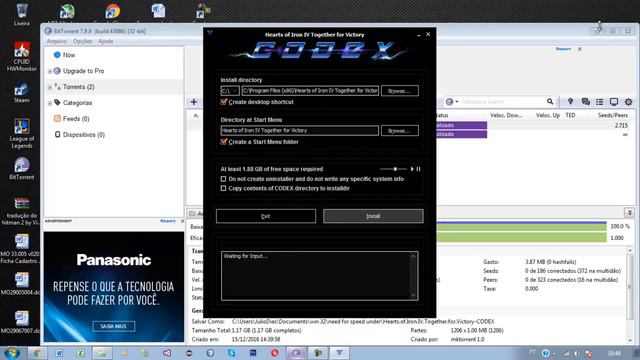Click the remote monitor toolbar icon
This screenshot has height=360, width=640.
(613, 102)
